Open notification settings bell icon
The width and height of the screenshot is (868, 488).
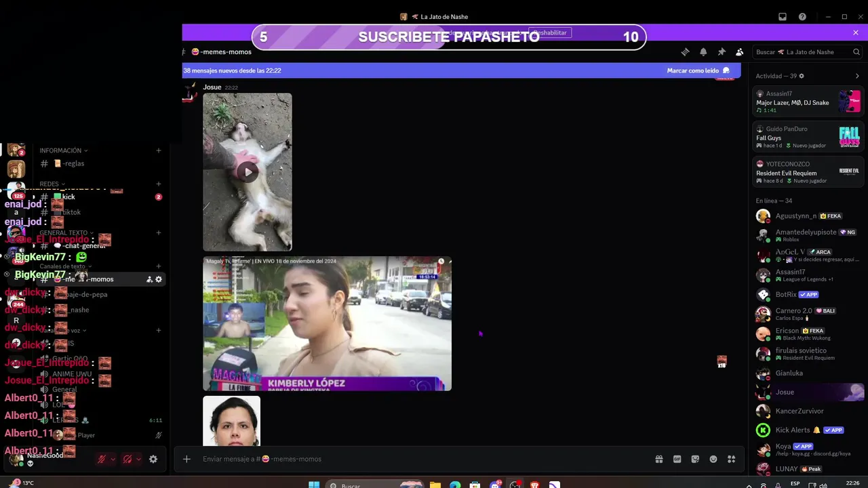(x=703, y=52)
